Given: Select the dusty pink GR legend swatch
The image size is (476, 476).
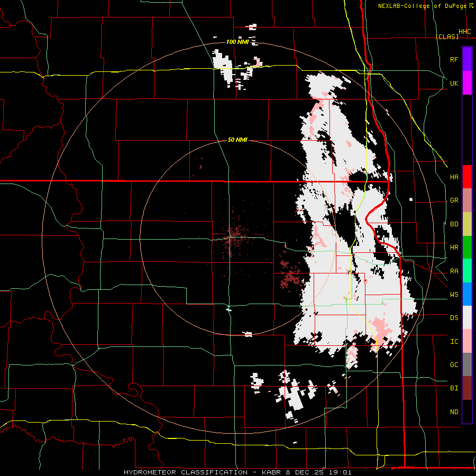Looking at the screenshot, I should click(467, 200).
